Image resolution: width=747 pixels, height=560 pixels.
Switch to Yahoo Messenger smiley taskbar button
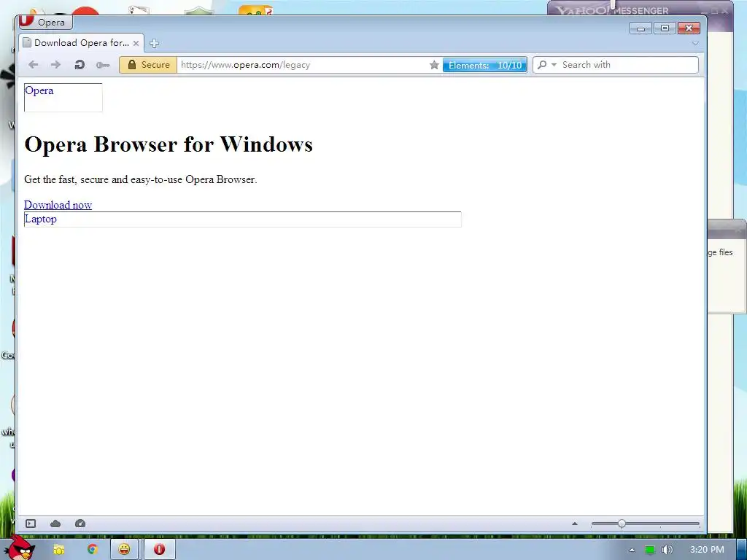click(x=124, y=550)
